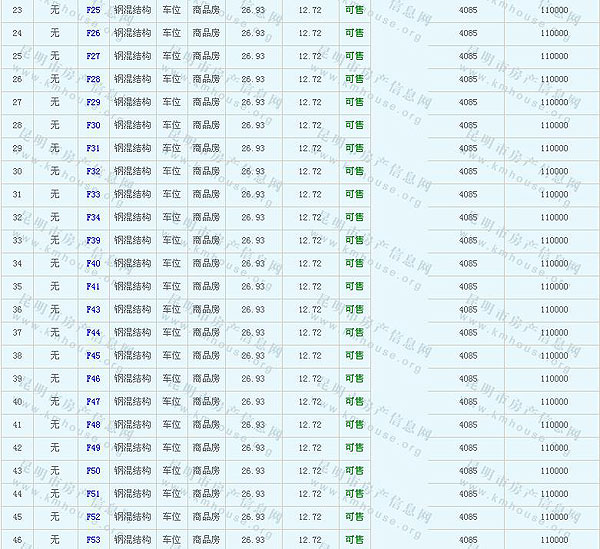Select row number 37 cell
600x549 pixels.
(17, 332)
